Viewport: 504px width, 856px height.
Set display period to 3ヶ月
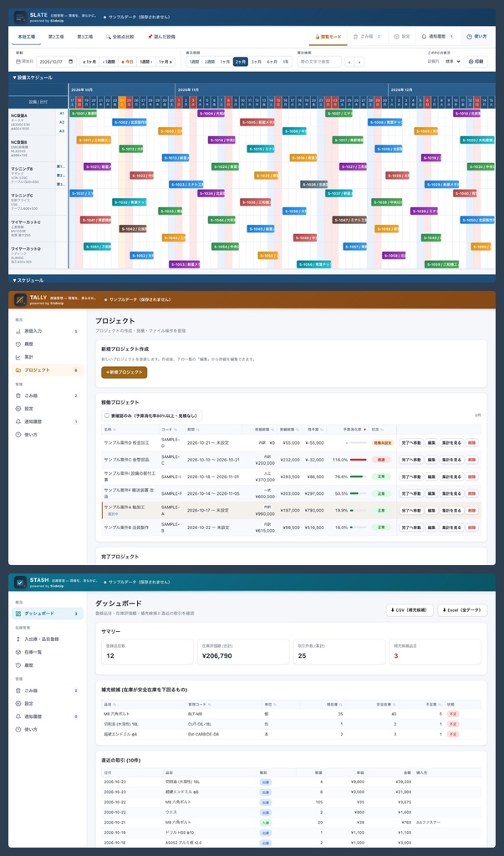[256, 62]
